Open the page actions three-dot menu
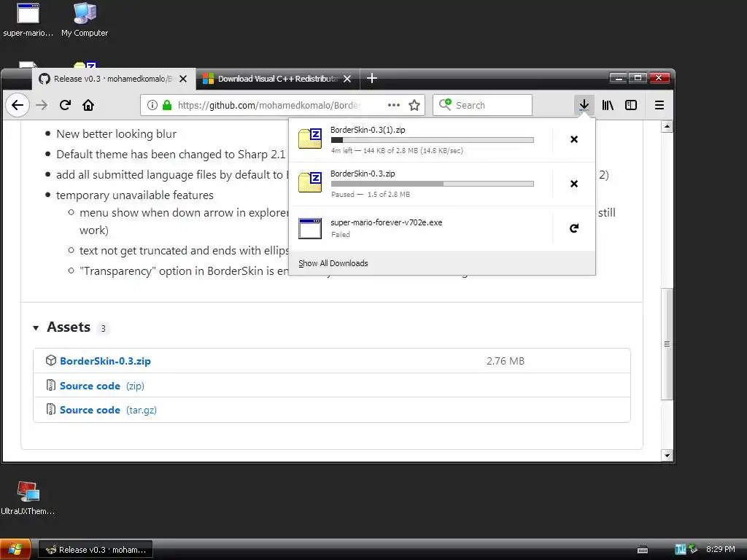This screenshot has height=560, width=747. [x=393, y=105]
